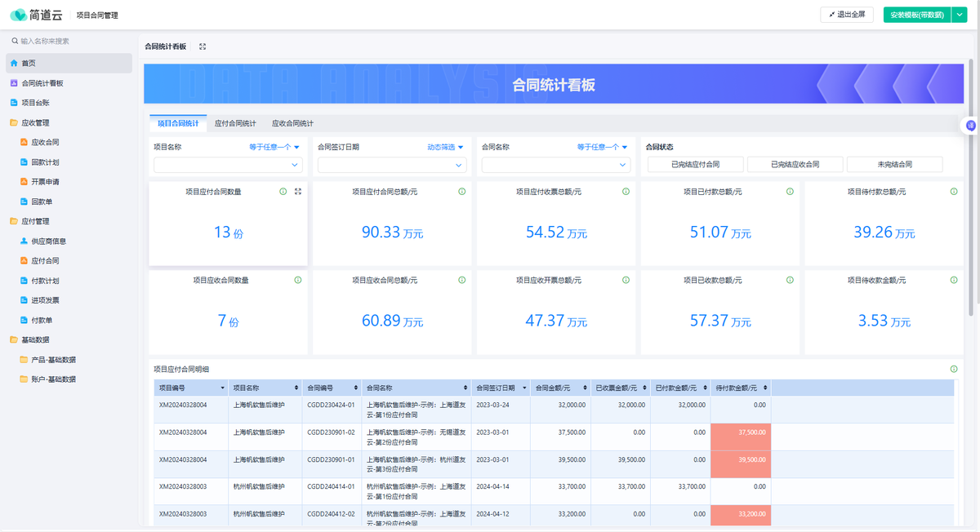This screenshot has width=980, height=532.
Task: Click expand icon on 项目应付合同数量 card
Action: (298, 192)
